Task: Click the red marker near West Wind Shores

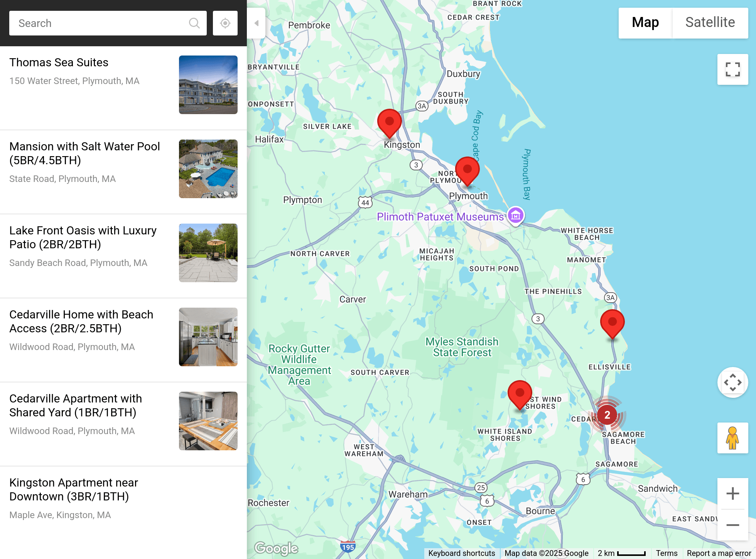Action: coord(520,395)
